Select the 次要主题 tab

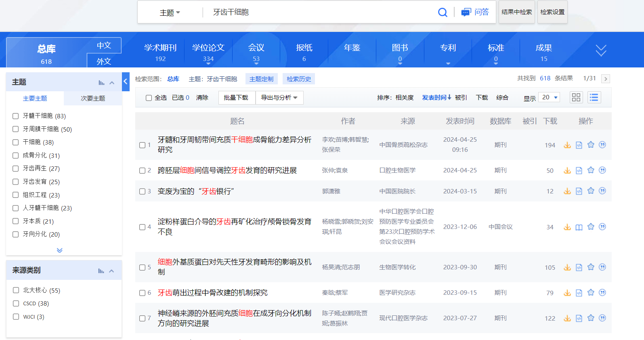click(x=93, y=99)
